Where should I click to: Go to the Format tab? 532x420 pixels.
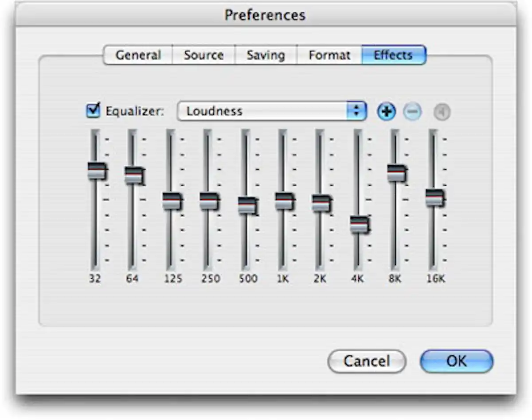coord(329,55)
